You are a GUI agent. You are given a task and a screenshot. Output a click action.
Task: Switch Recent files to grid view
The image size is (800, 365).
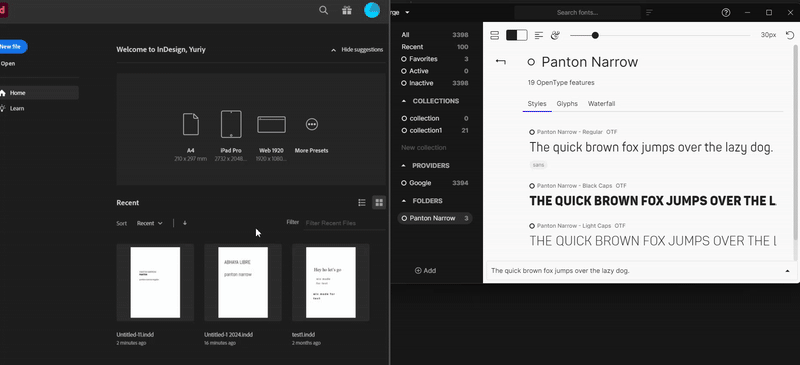(x=379, y=203)
